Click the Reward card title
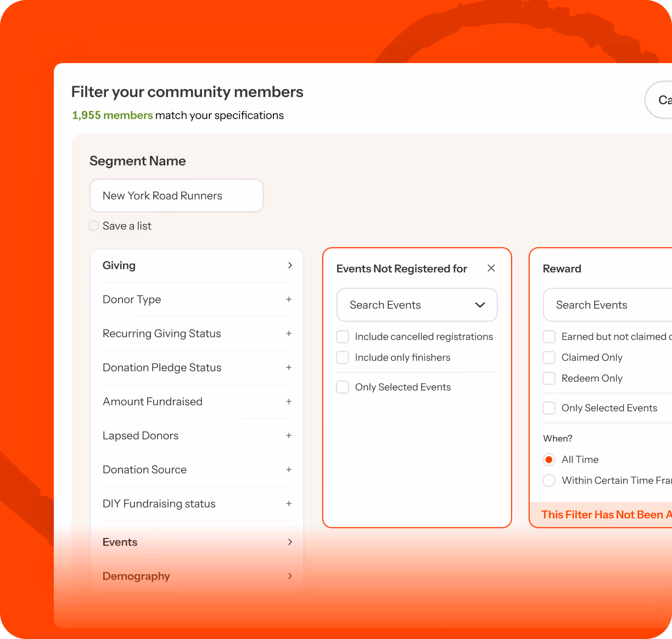Viewport: 672px width, 639px height. click(562, 268)
